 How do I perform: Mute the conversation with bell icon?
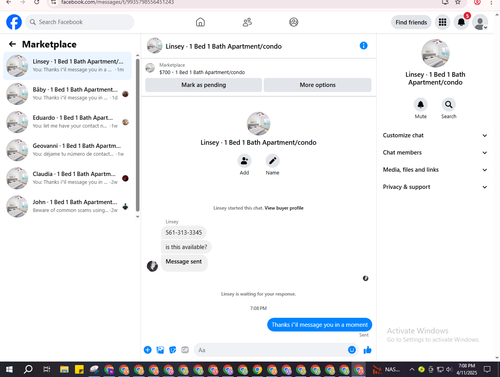[x=421, y=105]
